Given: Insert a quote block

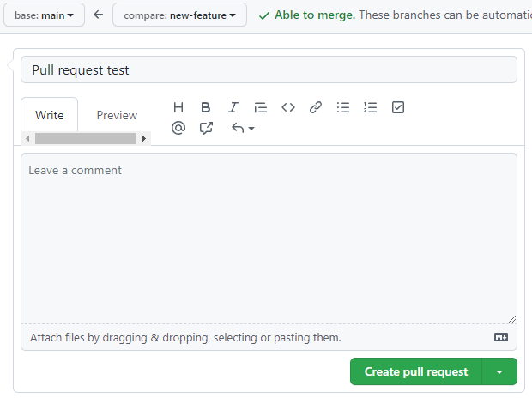Looking at the screenshot, I should pos(261,107).
